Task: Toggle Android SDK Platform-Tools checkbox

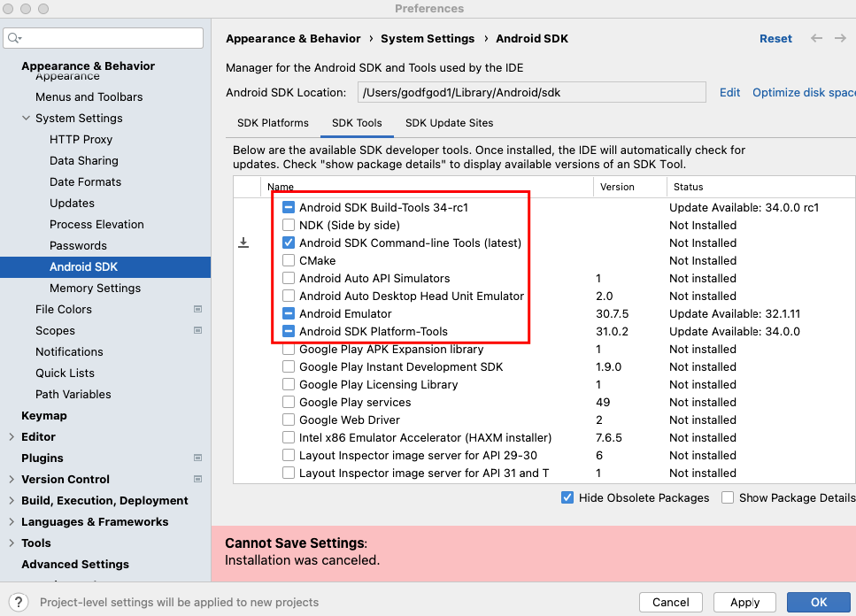Action: pyautogui.click(x=289, y=331)
